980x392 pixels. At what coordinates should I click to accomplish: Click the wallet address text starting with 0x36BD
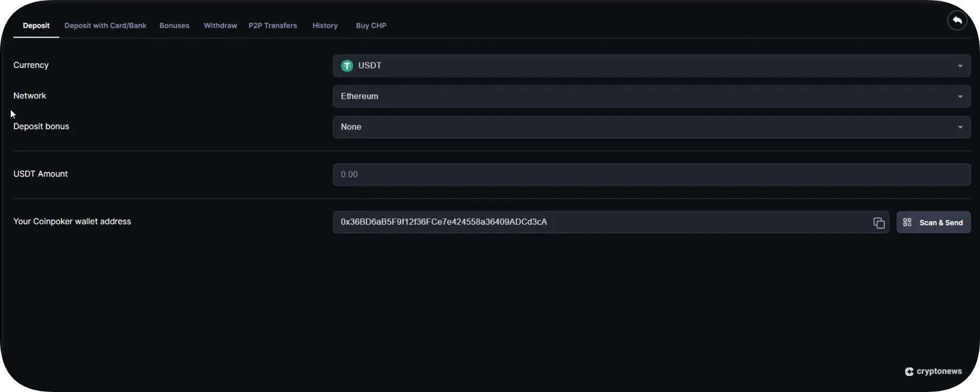pos(444,222)
